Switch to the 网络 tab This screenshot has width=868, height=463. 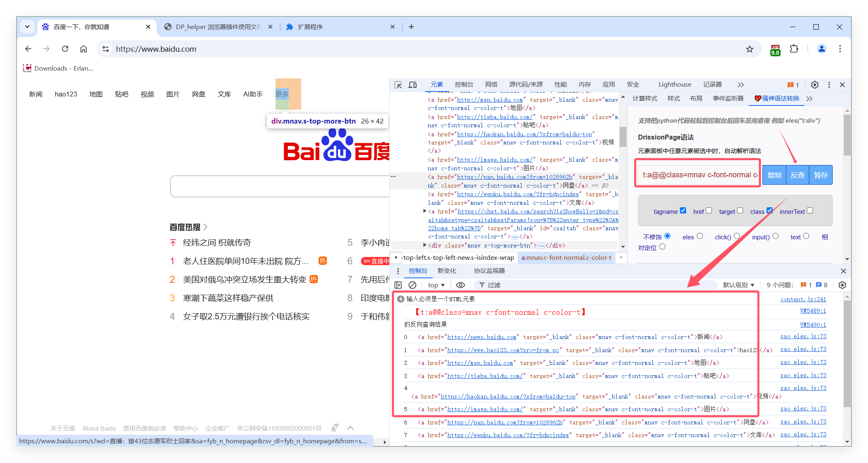491,85
